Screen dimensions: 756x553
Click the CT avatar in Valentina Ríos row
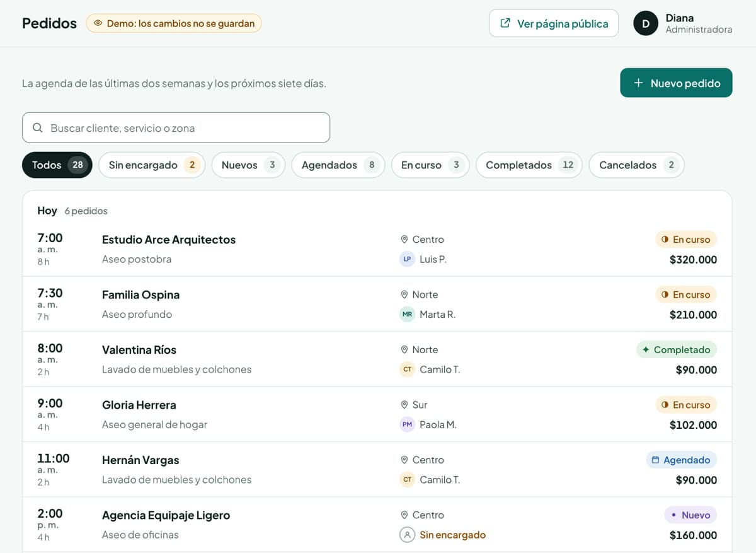pos(407,370)
